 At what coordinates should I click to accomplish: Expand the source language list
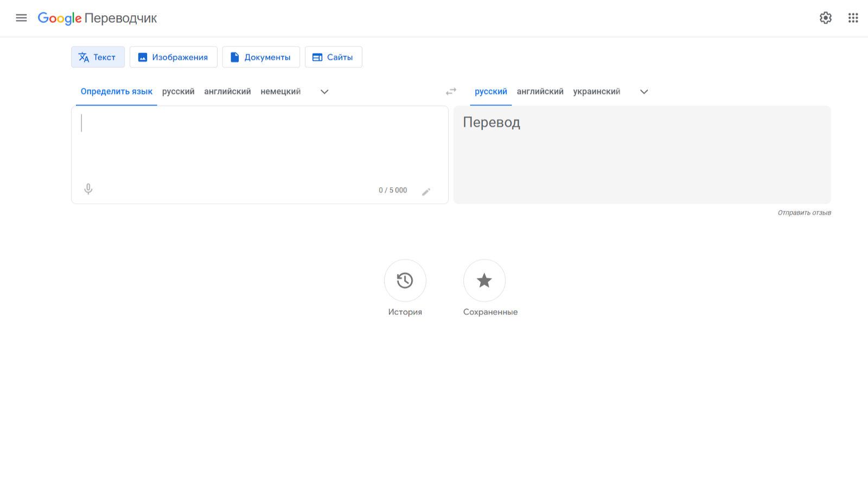tap(324, 92)
